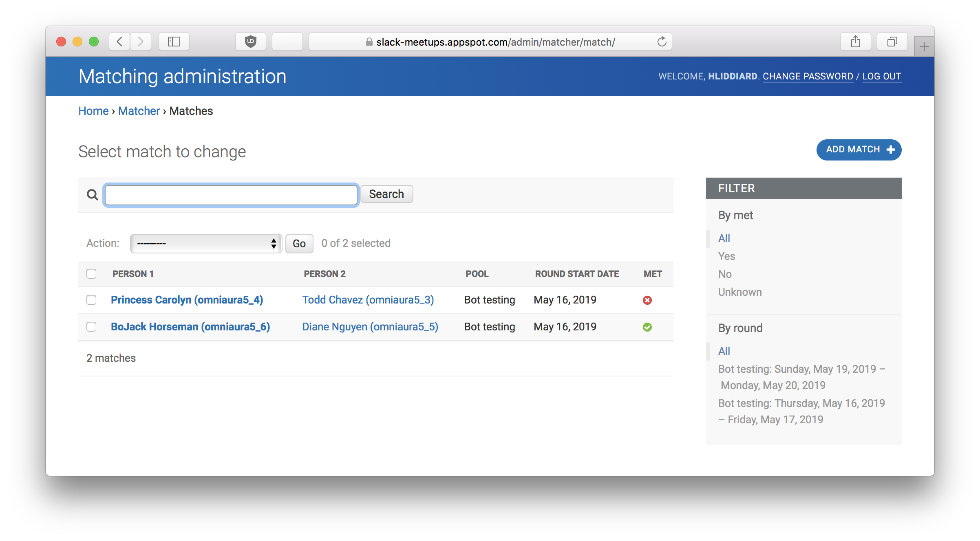Sort by the Pool column header
Screen dimensions: 980x541
coord(477,274)
